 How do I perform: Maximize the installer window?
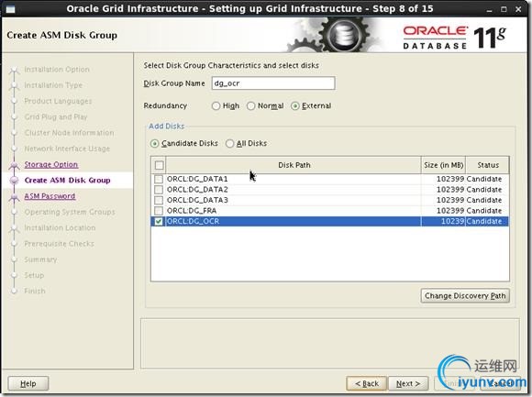504,9
